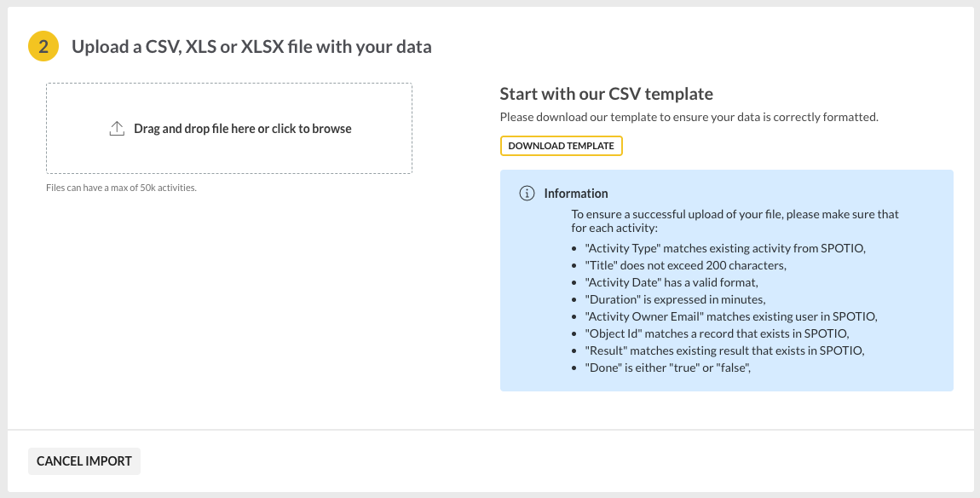The width and height of the screenshot is (980, 498).
Task: Click the 'Please download our template' description text
Action: [689, 117]
